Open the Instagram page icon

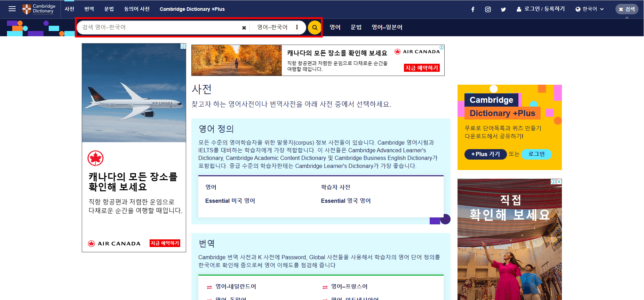click(488, 9)
